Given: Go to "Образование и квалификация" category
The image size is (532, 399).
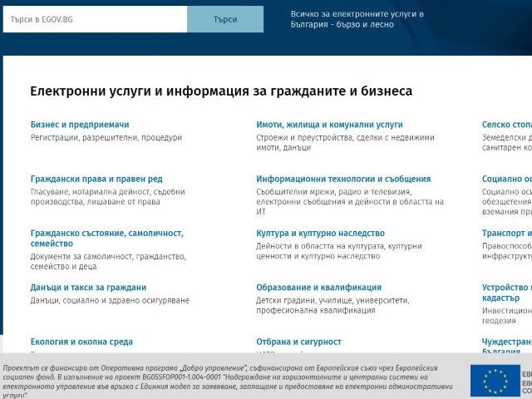Looking at the screenshot, I should pos(318,288).
